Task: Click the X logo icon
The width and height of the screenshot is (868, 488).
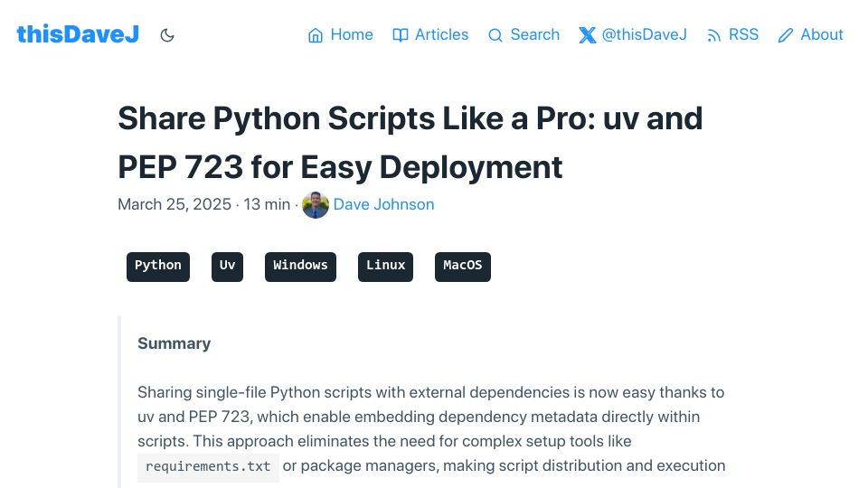Action: 588,35
